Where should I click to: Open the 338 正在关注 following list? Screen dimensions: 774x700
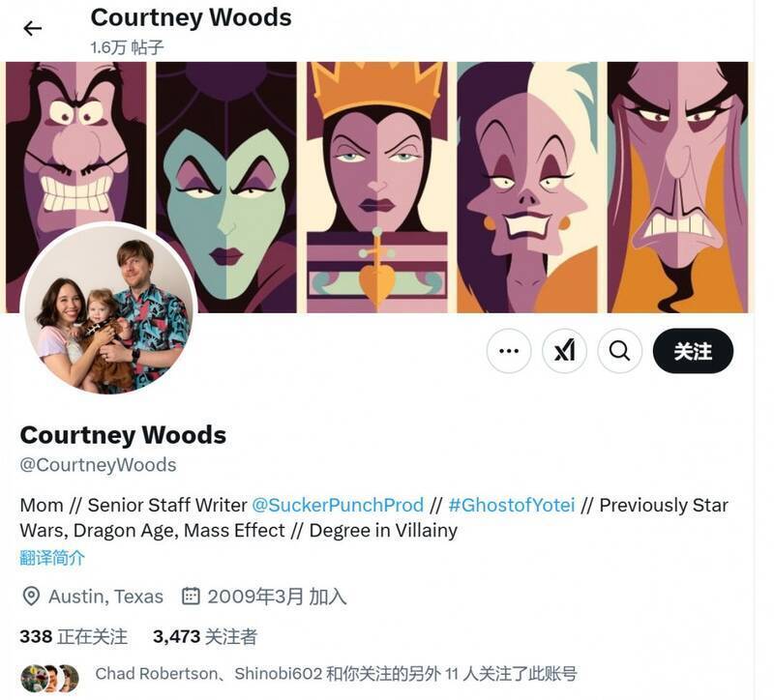click(x=74, y=636)
